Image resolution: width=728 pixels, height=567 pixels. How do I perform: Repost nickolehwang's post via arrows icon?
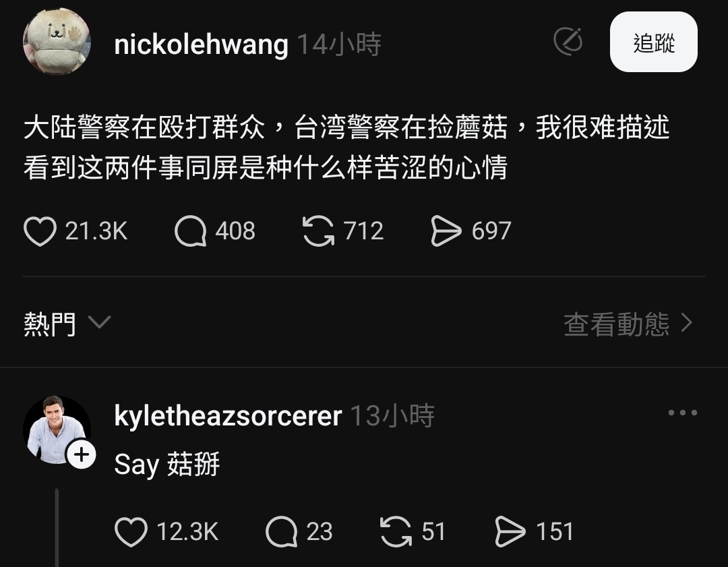pos(318,231)
